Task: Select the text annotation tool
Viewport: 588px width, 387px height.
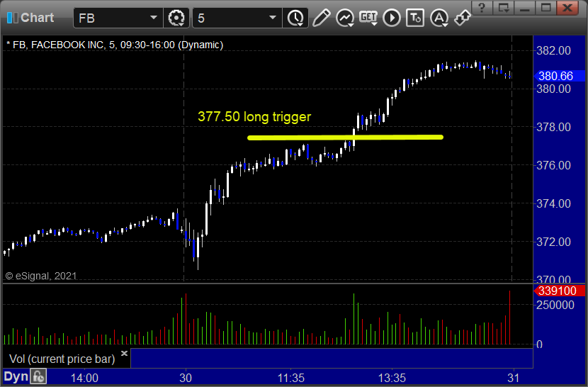Action: pos(415,18)
